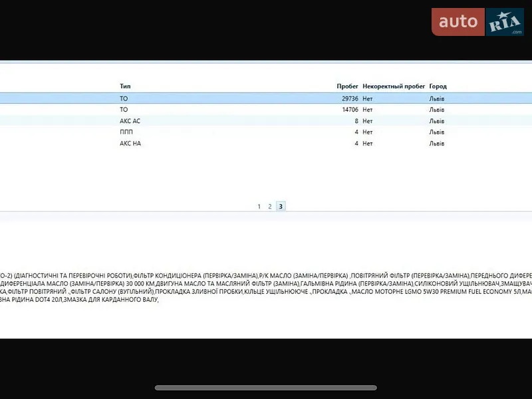The width and height of the screenshot is (532, 399).
Task: Select the АКС АС row
Action: (x=266, y=121)
